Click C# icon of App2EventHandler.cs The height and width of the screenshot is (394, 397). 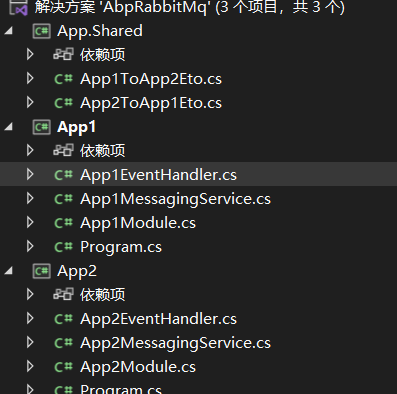click(63, 319)
